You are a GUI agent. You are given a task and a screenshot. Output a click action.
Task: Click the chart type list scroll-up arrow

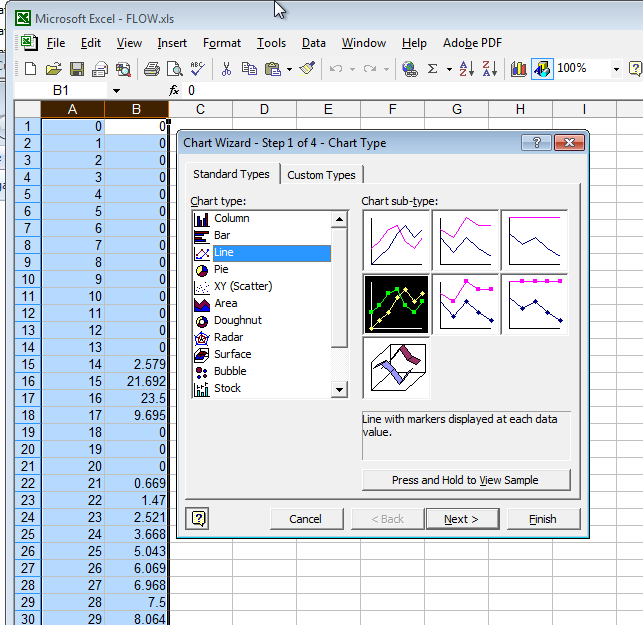(x=339, y=219)
